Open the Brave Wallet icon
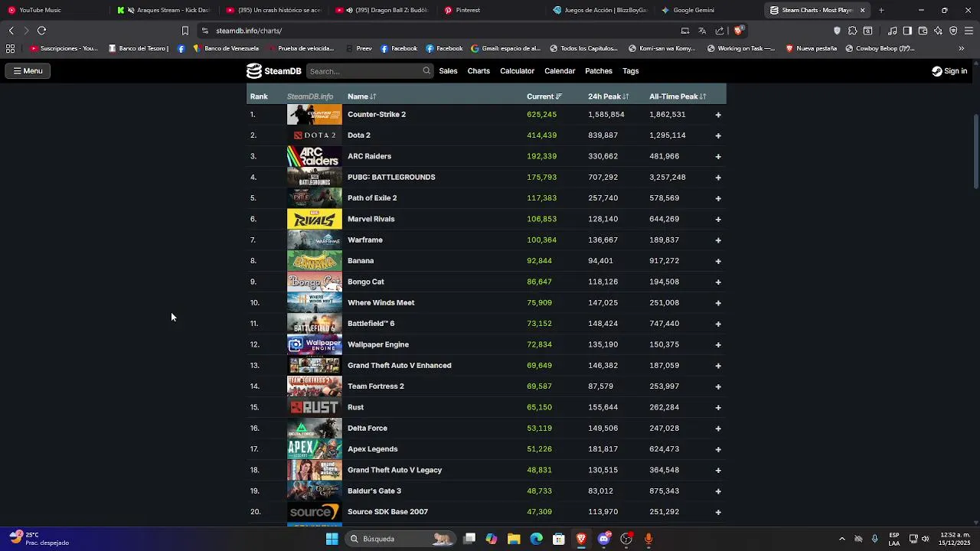Viewport: 980px width, 551px height. pos(923,31)
